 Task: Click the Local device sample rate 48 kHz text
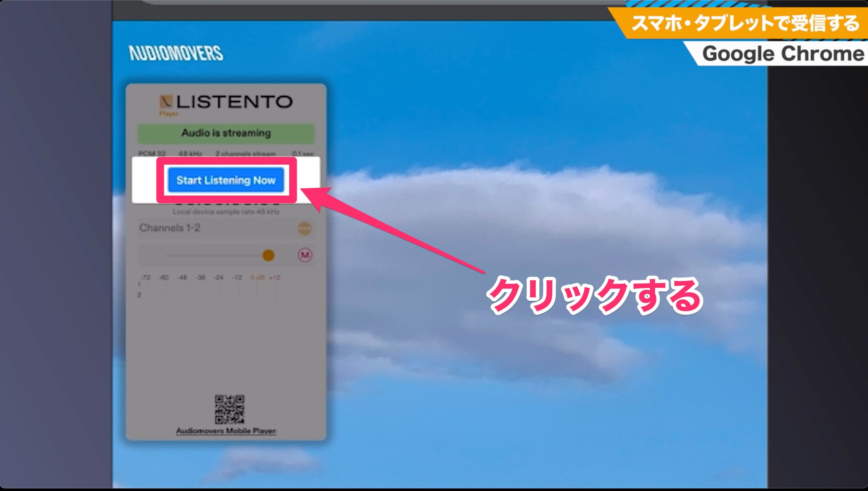(226, 212)
